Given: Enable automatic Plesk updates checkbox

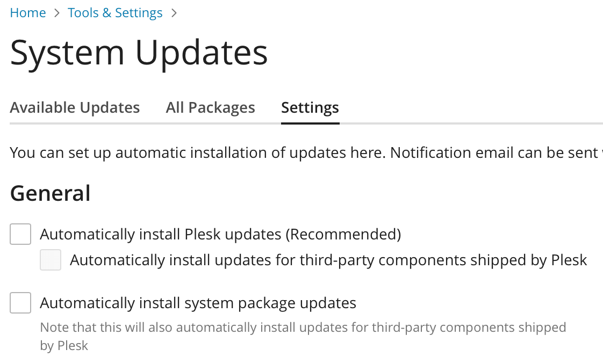Looking at the screenshot, I should coord(20,235).
